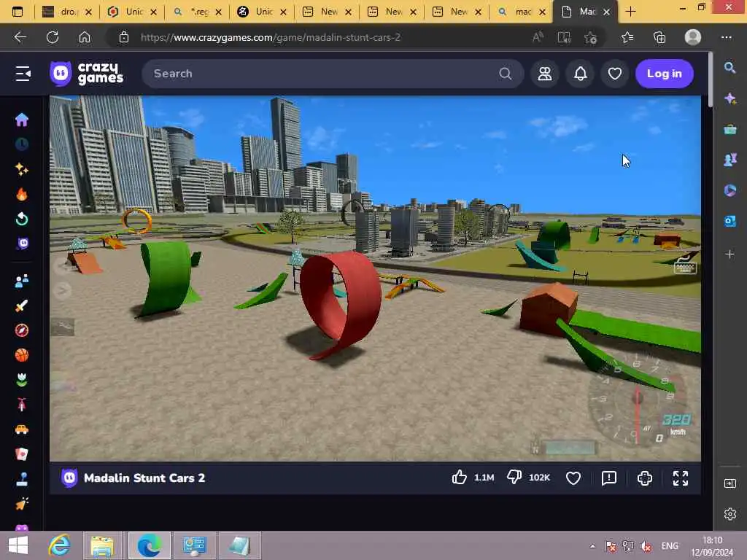Screen dimensions: 747x560
Task: Open the CrazyGames hamburger menu
Action: coord(23,74)
